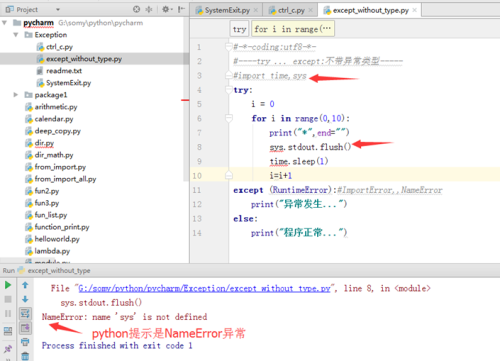Click the 'try' breadcrumb

click(239, 29)
